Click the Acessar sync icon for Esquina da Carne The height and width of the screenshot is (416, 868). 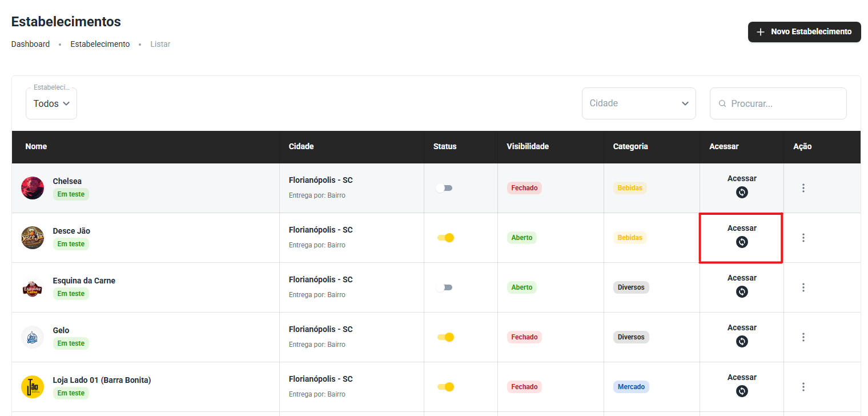pos(742,291)
